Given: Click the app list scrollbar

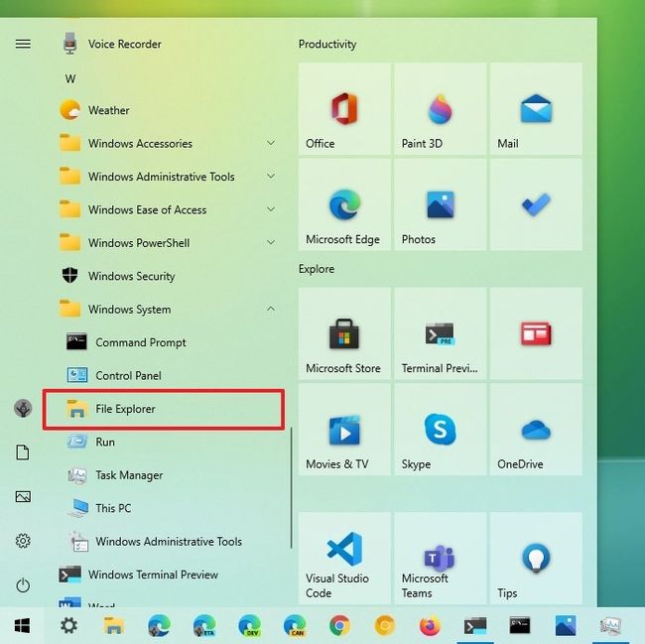Looking at the screenshot, I should (291, 487).
